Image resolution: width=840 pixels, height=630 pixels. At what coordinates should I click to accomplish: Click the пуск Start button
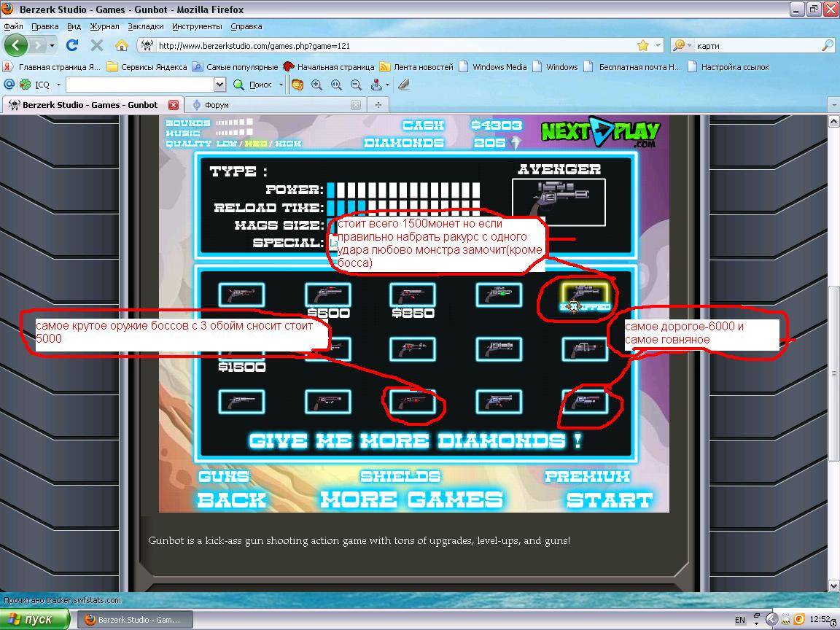click(35, 619)
